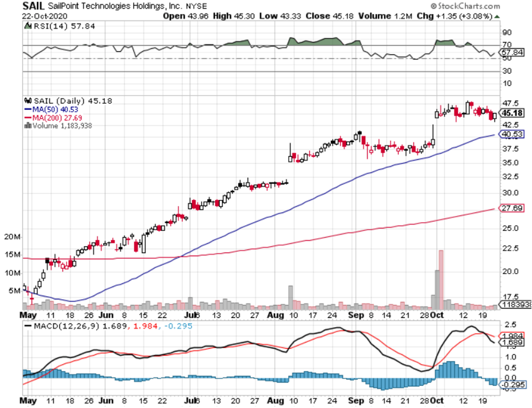Screen dimensions: 532x408
Task: Click the High 45.30 value
Action: (234, 16)
